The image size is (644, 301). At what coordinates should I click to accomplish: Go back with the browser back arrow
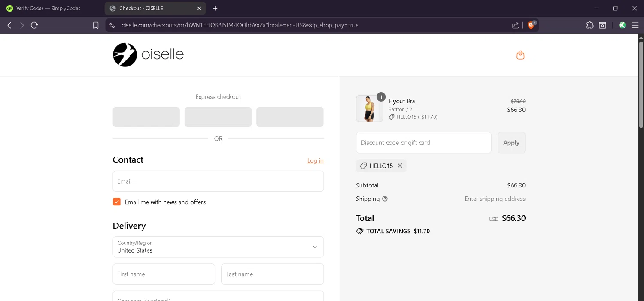point(9,25)
